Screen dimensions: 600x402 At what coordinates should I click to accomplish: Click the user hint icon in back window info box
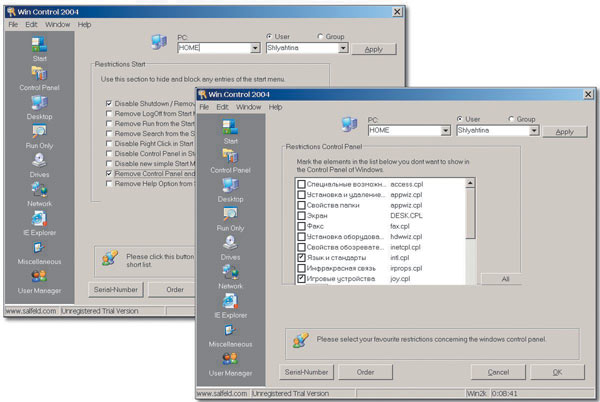point(109,258)
